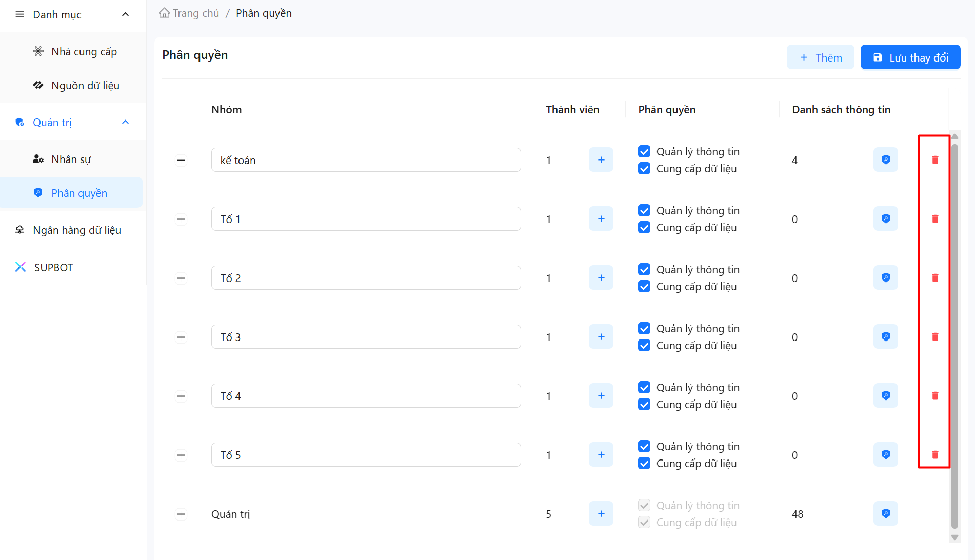Screen dimensions: 975x560
Task: Click the trash icon for Tổ 3
Action: (x=934, y=337)
